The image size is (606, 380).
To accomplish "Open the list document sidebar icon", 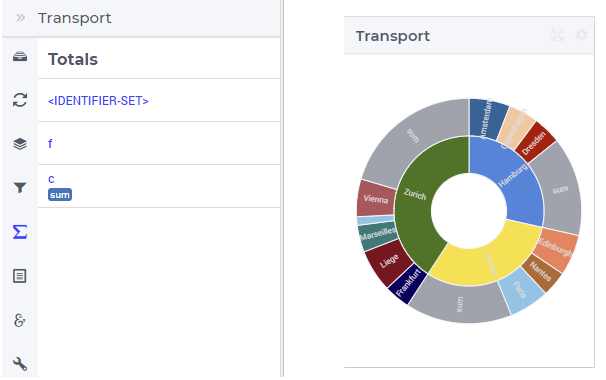I will [20, 276].
